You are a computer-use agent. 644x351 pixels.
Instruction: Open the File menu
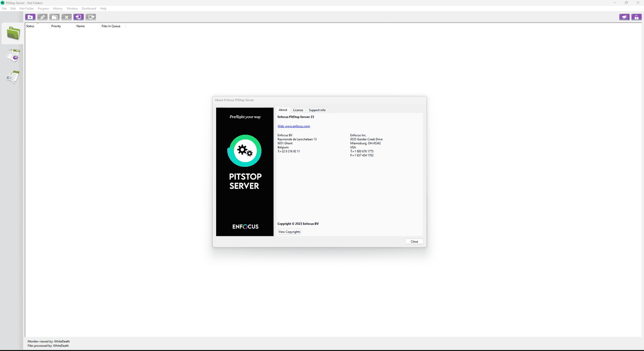[x=4, y=8]
